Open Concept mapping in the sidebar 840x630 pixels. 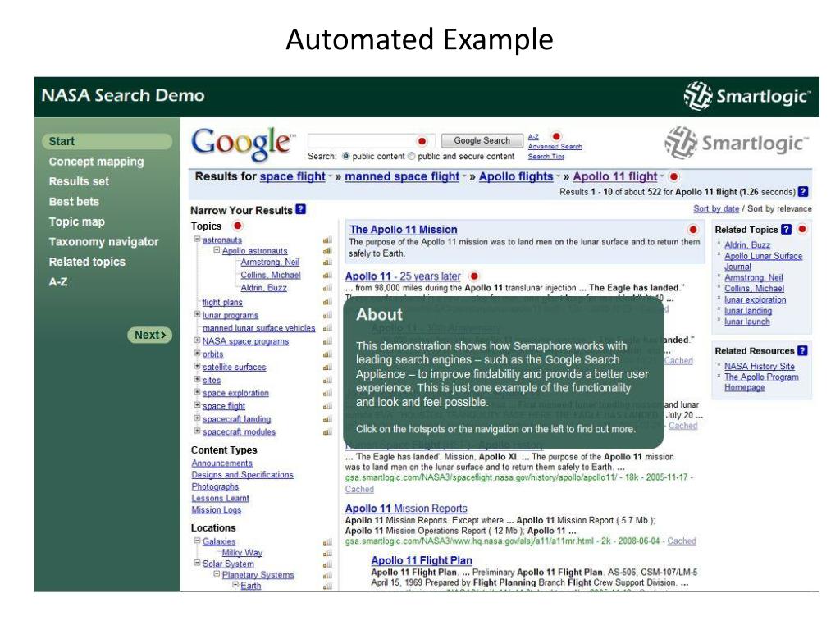click(97, 162)
